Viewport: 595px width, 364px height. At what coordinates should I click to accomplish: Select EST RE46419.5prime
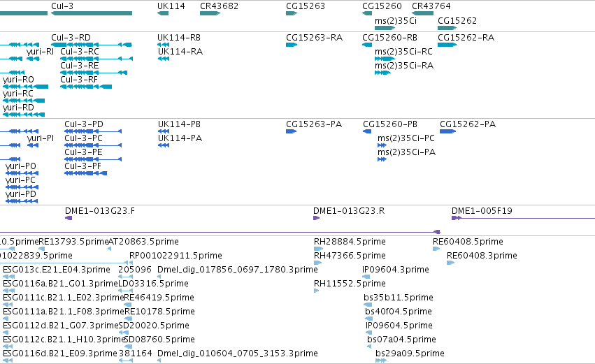point(159,298)
